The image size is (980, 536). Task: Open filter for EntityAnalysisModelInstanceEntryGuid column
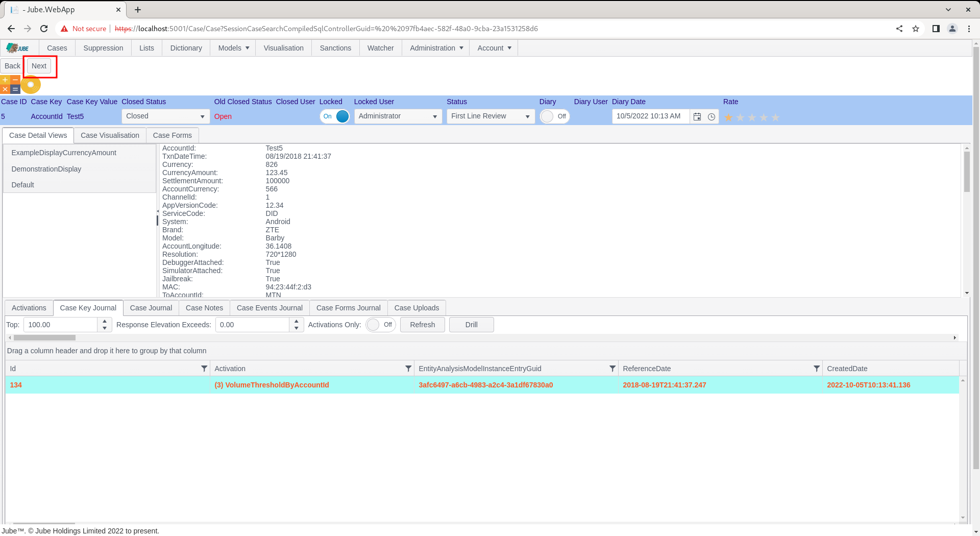[x=612, y=369]
